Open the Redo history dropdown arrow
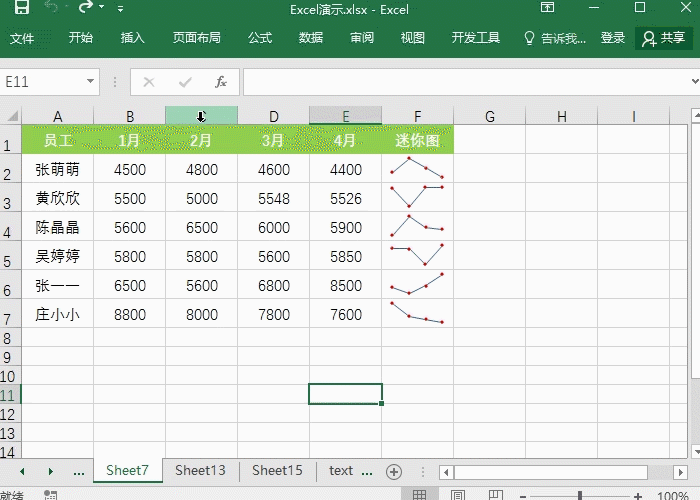This screenshot has width=700, height=500. 102,7
